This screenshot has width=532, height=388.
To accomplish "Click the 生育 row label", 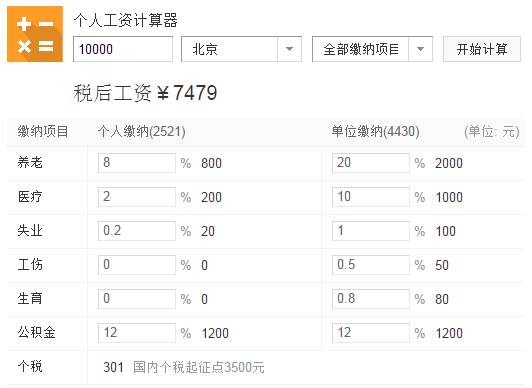I will coord(30,299).
